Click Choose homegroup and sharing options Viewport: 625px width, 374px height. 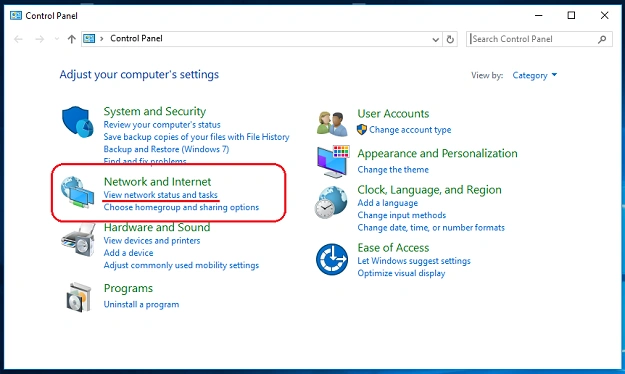181,207
